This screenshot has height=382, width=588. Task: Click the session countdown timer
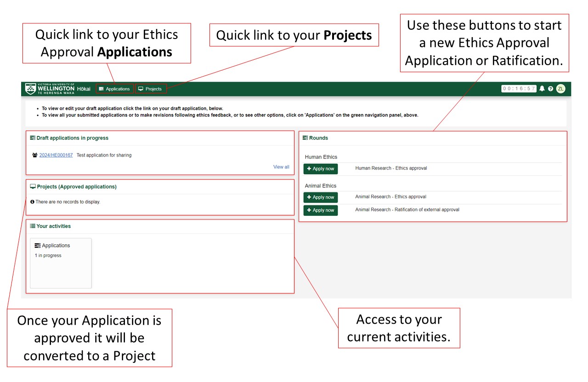click(519, 89)
